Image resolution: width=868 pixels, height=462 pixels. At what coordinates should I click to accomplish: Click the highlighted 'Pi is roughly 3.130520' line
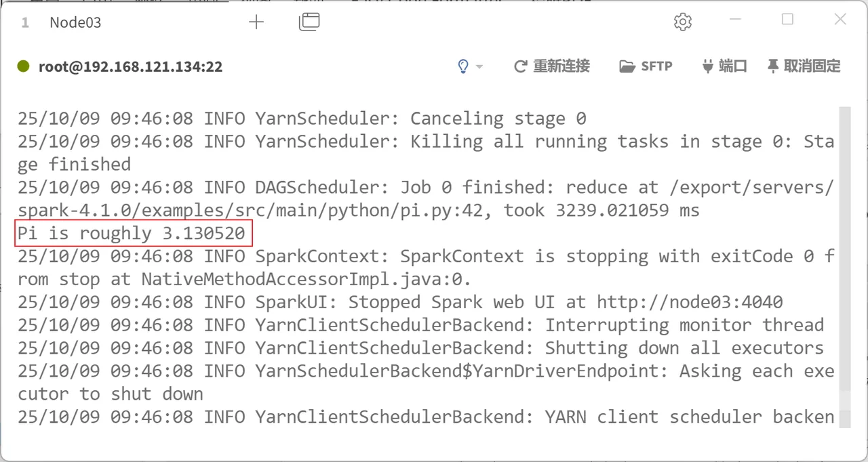134,233
